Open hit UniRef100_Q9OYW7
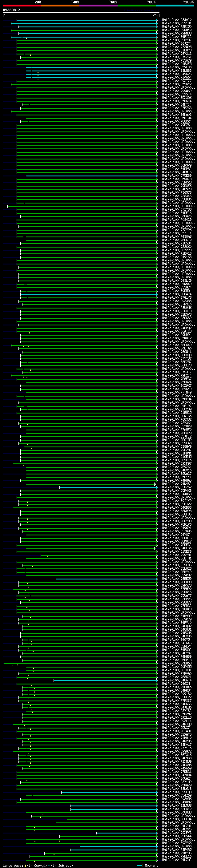This screenshot has height=868, width=197. [177, 40]
